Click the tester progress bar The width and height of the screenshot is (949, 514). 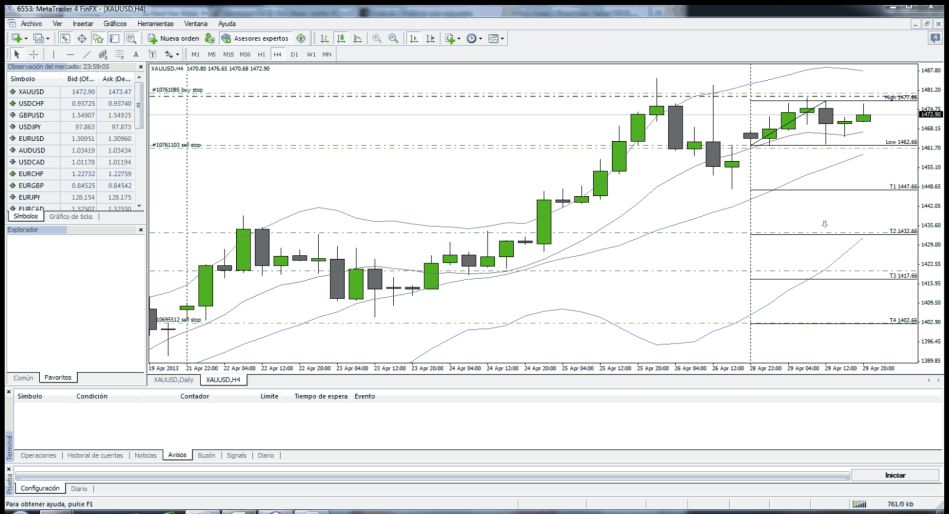coord(430,475)
